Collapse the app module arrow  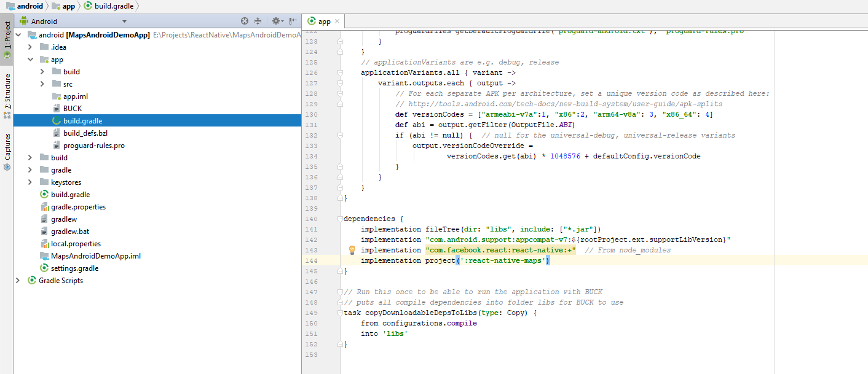30,60
